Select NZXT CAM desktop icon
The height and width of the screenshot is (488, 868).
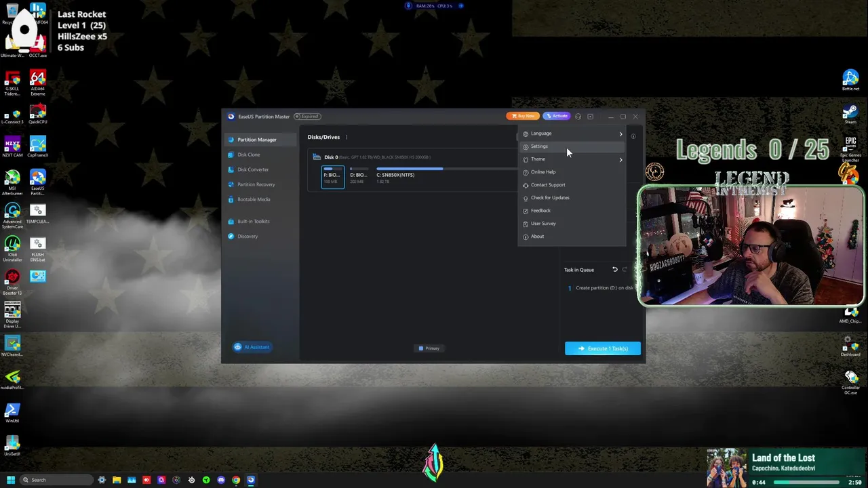tap(12, 147)
